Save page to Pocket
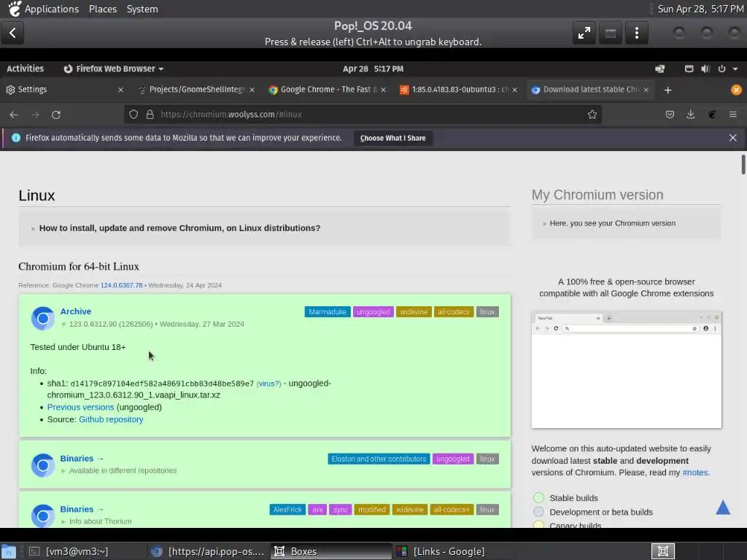Image resolution: width=747 pixels, height=560 pixels. pyautogui.click(x=670, y=114)
